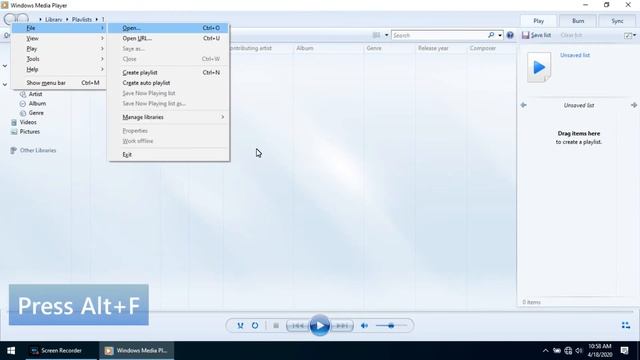The width and height of the screenshot is (640, 360).
Task: Sort by the Album column header
Action: click(x=305, y=48)
